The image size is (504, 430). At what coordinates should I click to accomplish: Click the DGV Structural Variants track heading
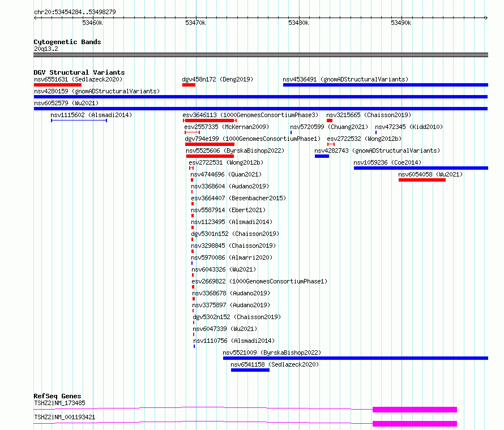point(79,72)
